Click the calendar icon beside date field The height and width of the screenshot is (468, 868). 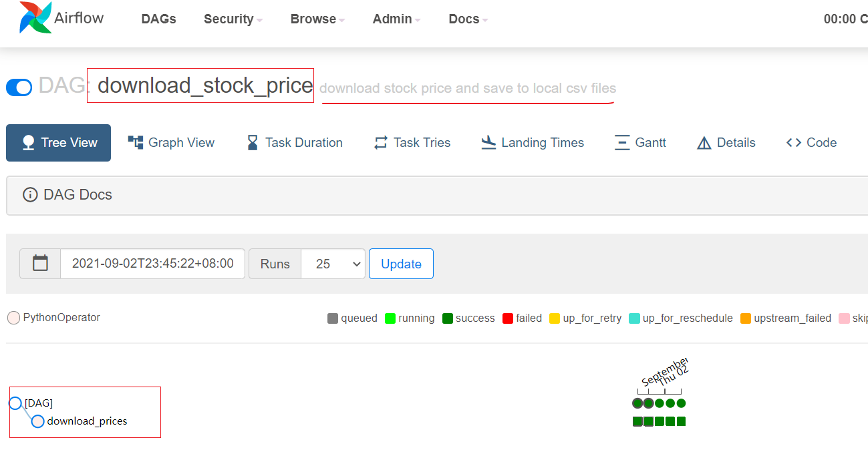[x=40, y=264]
